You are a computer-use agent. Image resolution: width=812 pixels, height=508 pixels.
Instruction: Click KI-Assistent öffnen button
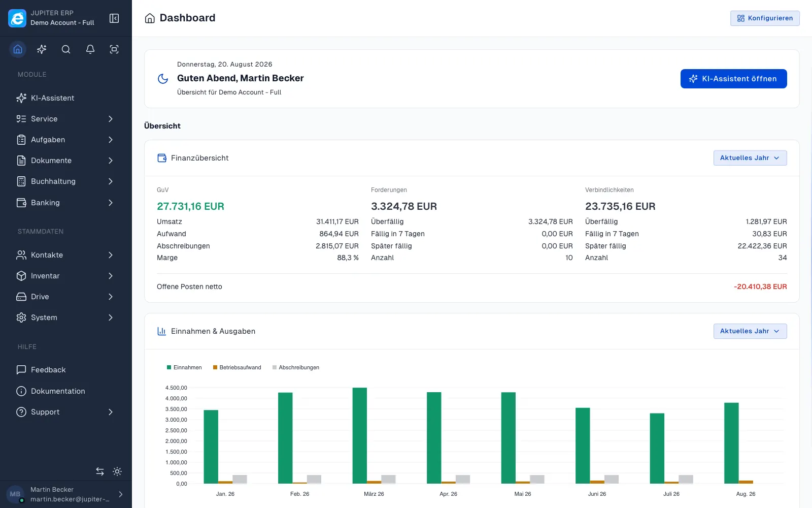point(733,79)
